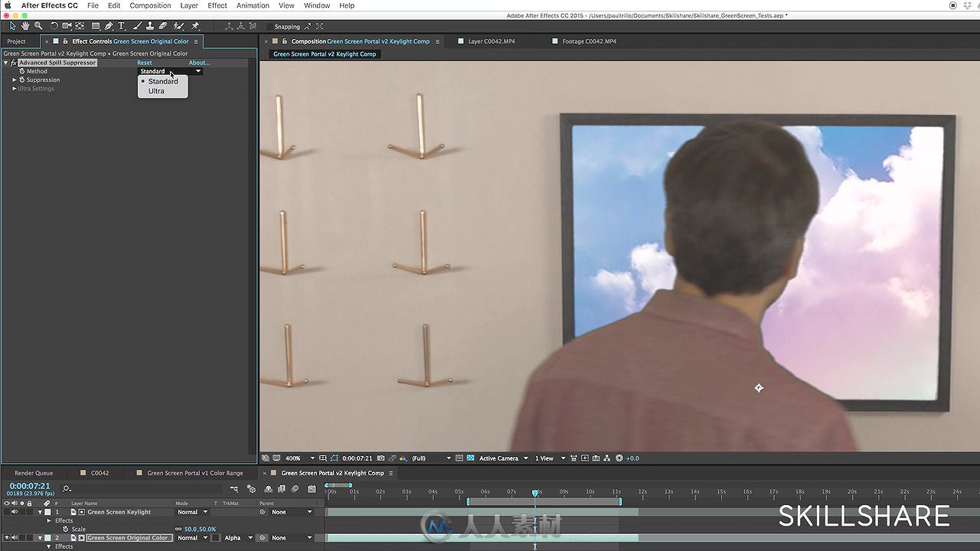
Task: Toggle the transparency grid button
Action: [x=470, y=458]
